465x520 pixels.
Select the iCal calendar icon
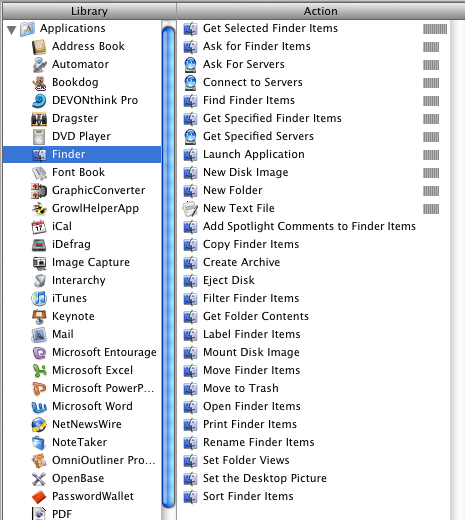point(39,227)
